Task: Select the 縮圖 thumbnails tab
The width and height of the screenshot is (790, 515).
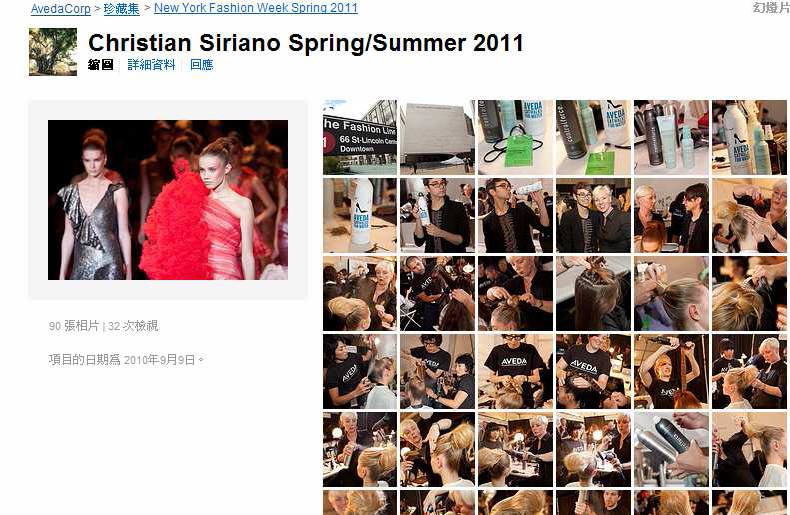Action: pos(101,65)
